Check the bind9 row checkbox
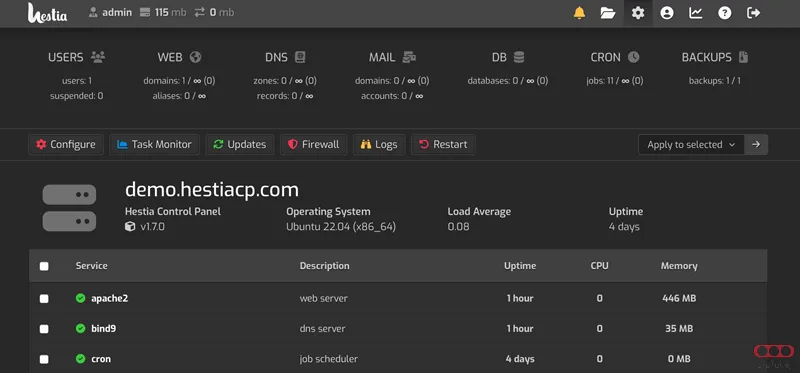 click(44, 329)
